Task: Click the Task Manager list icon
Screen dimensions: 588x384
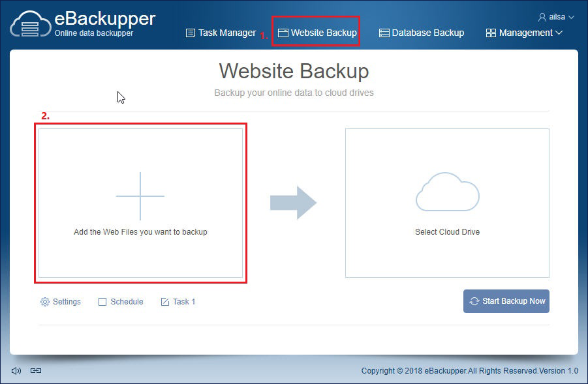Action: 191,33
